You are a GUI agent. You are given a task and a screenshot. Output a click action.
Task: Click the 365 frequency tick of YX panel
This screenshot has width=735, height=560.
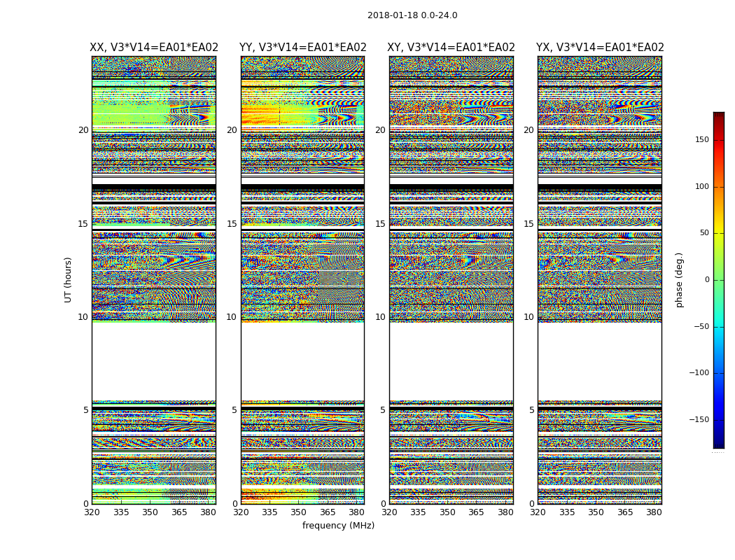[x=625, y=512]
